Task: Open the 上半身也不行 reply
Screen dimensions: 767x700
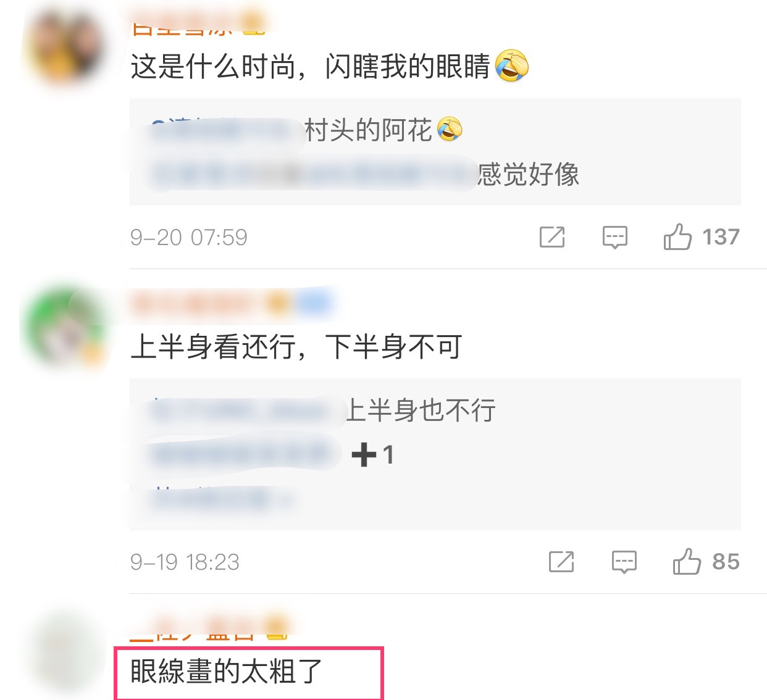Action: 322,410
